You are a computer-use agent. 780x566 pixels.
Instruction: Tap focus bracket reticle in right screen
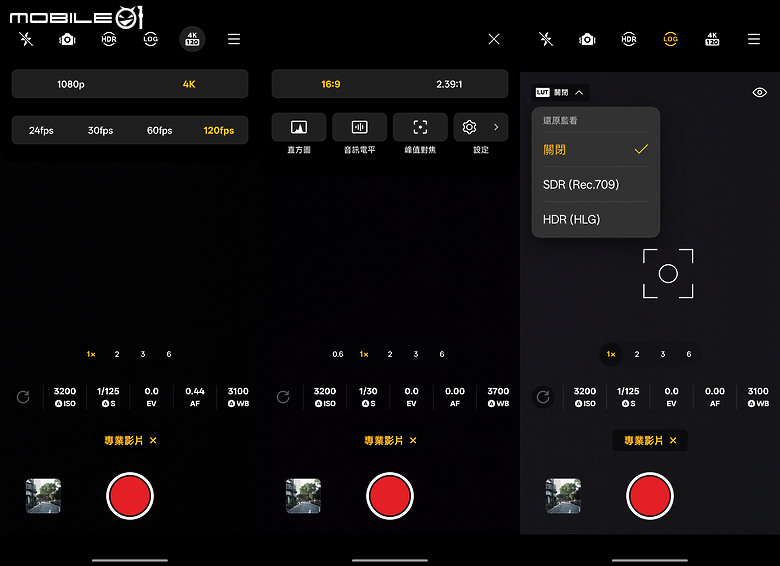[668, 274]
